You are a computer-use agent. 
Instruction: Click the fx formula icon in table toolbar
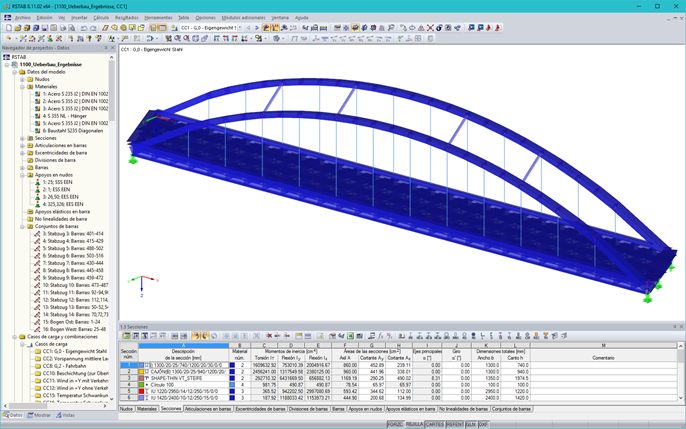pos(381,336)
